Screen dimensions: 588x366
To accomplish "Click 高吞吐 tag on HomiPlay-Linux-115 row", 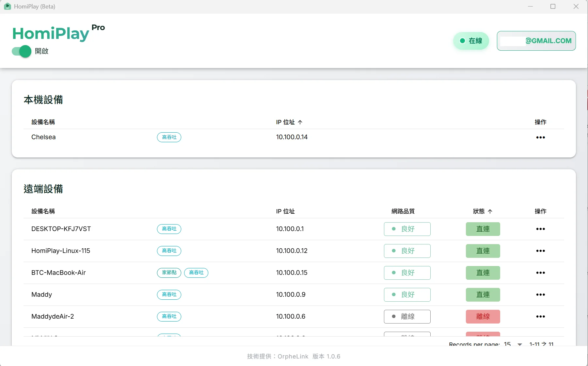I will tap(169, 251).
